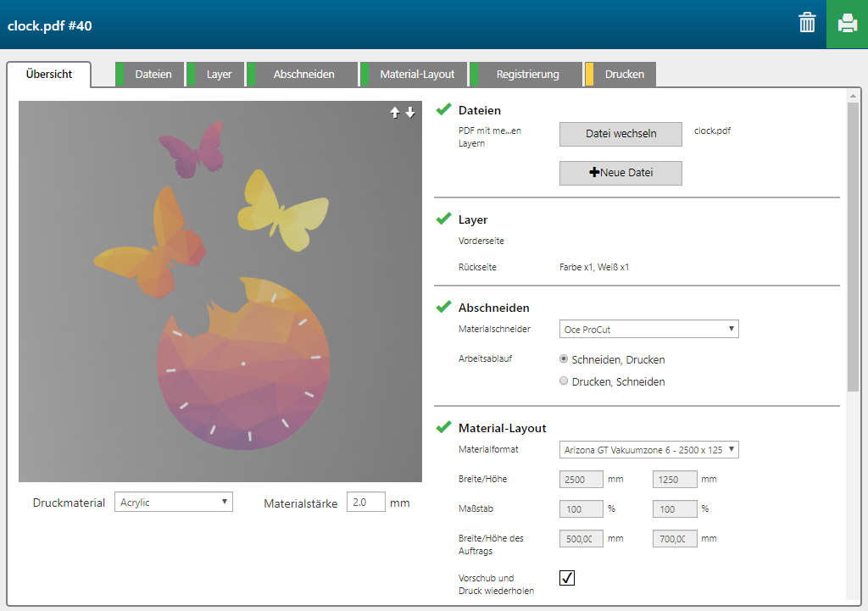Click the vertical scrollbar thumb
868x611 pixels.
[x=853, y=246]
